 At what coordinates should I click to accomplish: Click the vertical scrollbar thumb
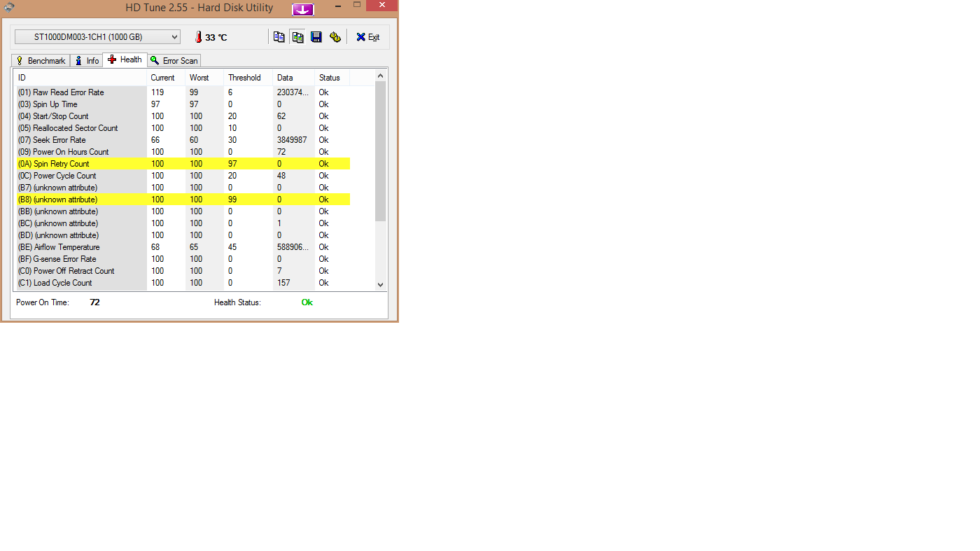(x=381, y=151)
